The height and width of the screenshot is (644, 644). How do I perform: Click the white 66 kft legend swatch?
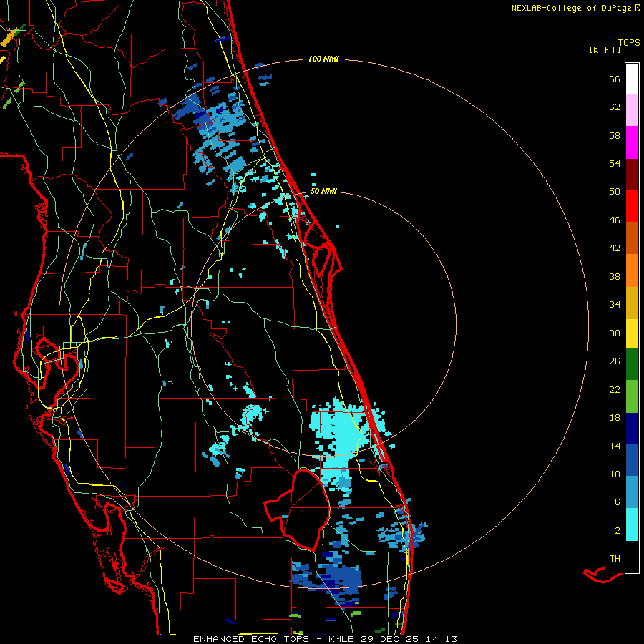coord(632,79)
